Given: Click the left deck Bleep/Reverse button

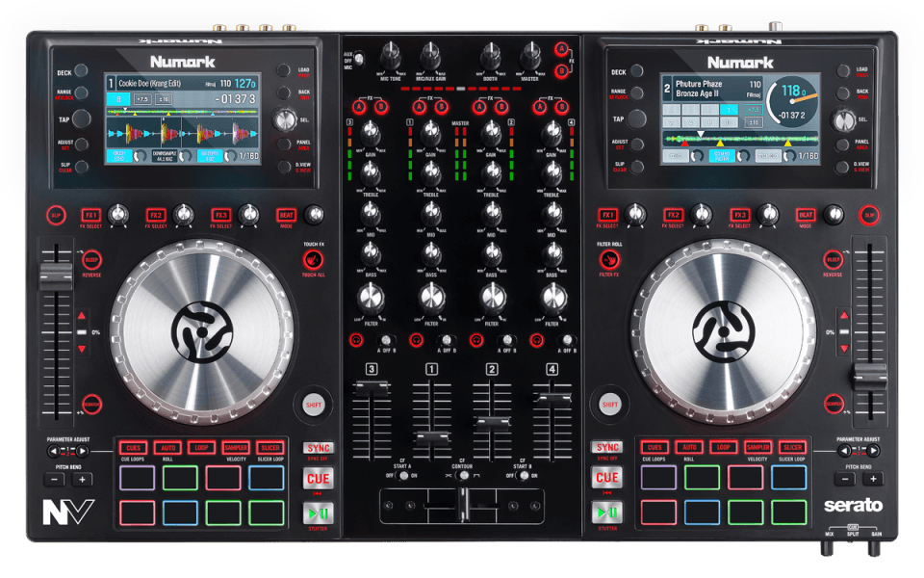Looking at the screenshot, I should pos(91,259).
